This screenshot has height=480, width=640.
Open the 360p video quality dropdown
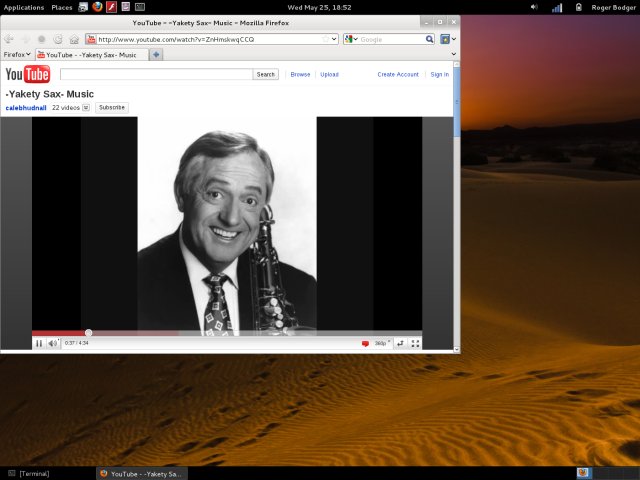pyautogui.click(x=382, y=343)
